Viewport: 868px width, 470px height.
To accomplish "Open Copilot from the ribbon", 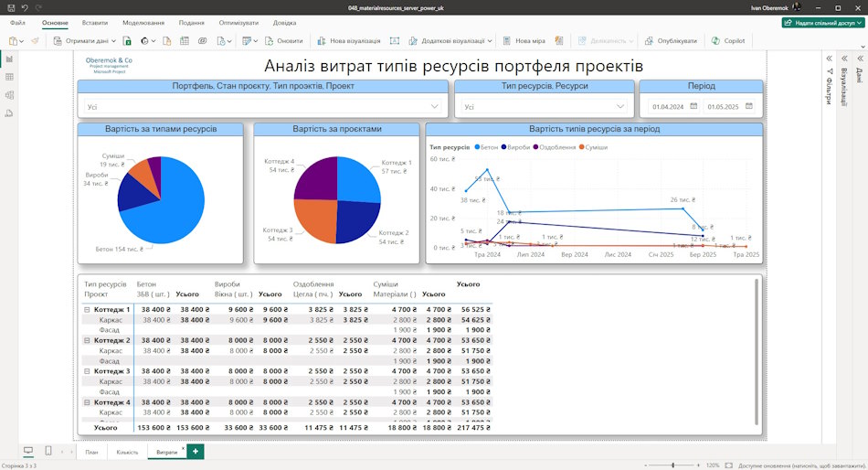I will pos(728,41).
